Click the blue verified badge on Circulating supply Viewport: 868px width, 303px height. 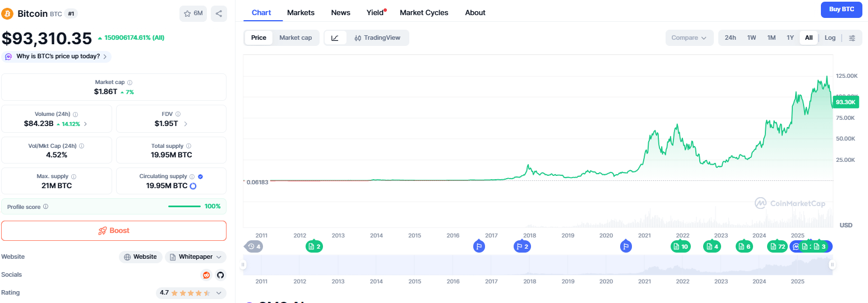[x=200, y=176]
